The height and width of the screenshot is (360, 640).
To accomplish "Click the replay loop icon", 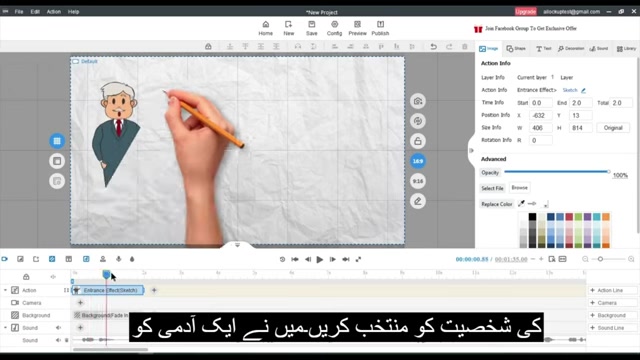I will pyautogui.click(x=282, y=259).
